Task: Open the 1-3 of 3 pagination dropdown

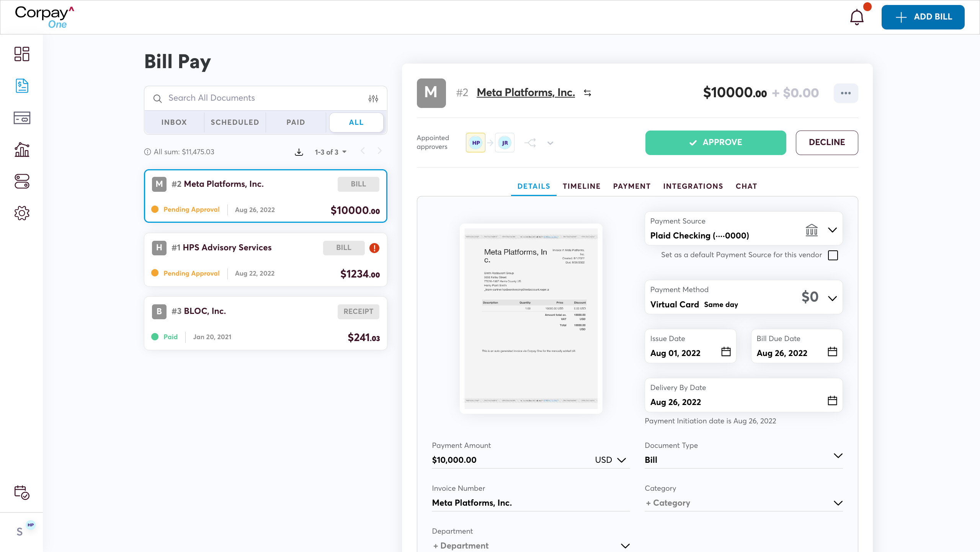Action: point(331,152)
